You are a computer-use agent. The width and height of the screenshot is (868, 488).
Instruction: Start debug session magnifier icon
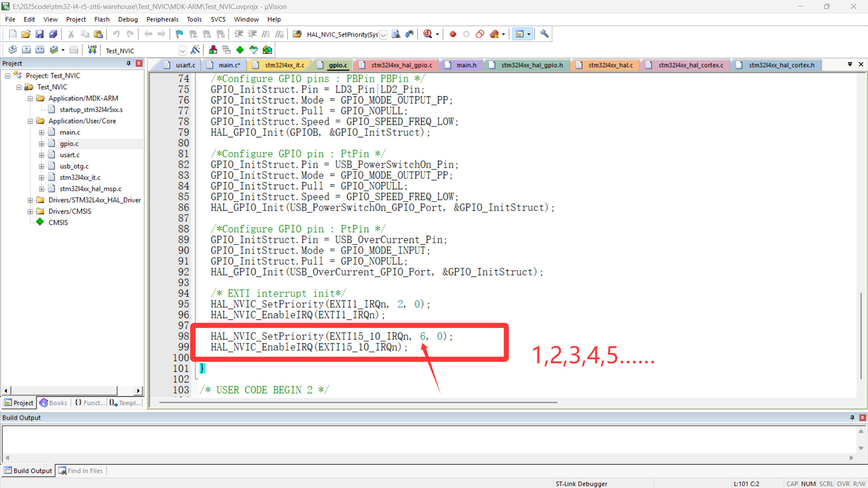(428, 34)
